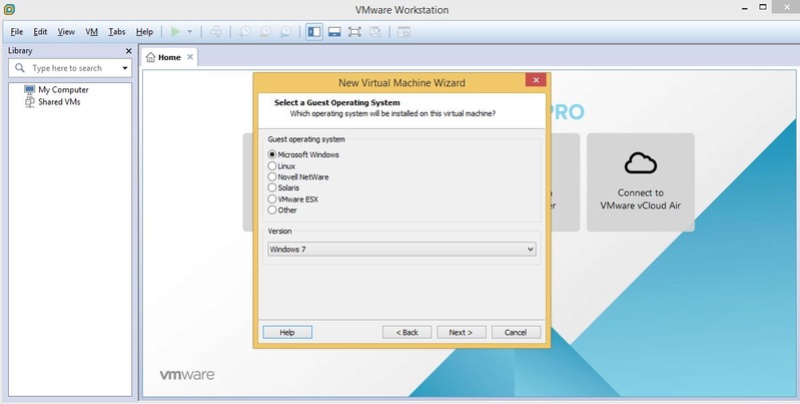Click the Send Ctrl+Alt+Del toolbar icon
Image resolution: width=800 pixels, height=404 pixels.
pyautogui.click(x=216, y=32)
